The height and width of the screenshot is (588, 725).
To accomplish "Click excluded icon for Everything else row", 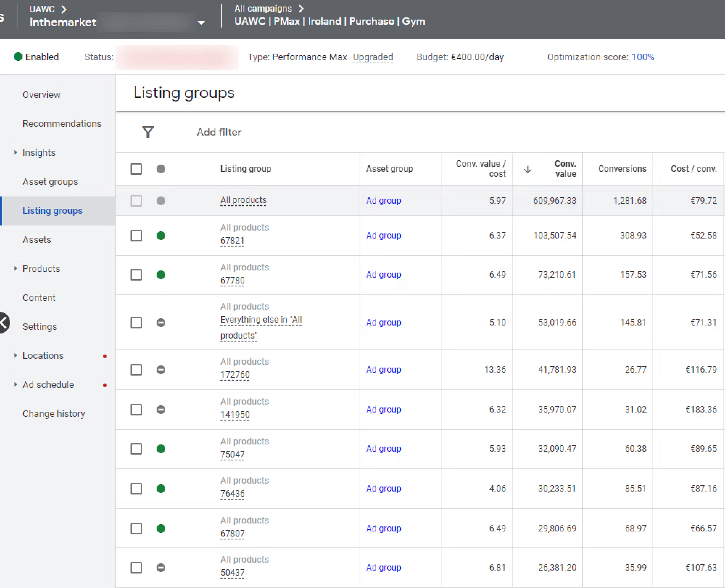I will pyautogui.click(x=161, y=323).
